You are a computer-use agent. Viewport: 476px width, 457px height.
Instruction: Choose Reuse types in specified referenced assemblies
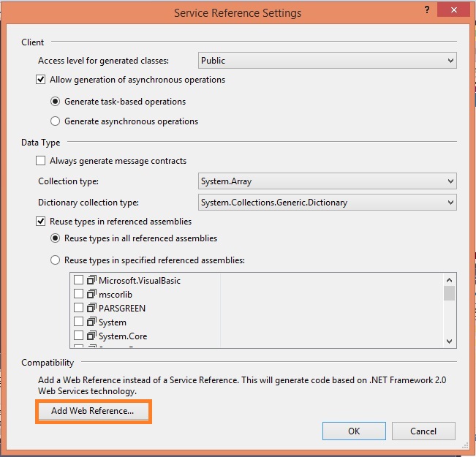(55, 260)
